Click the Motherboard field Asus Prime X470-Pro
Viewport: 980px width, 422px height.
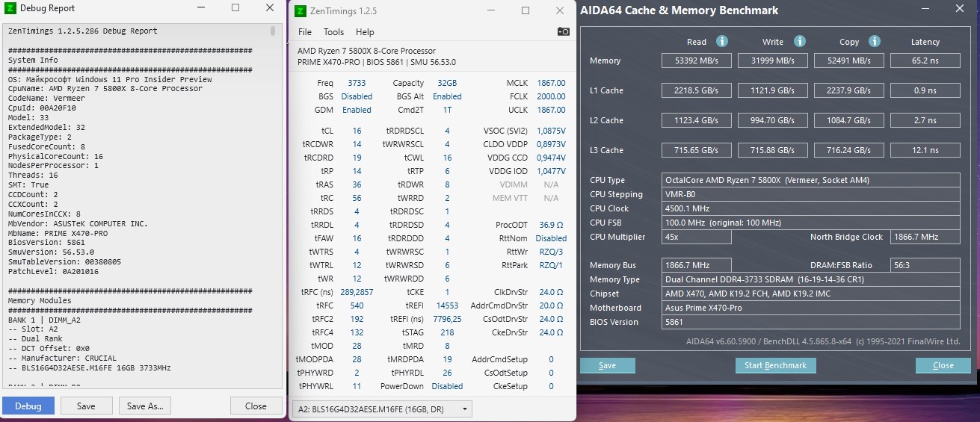point(811,308)
